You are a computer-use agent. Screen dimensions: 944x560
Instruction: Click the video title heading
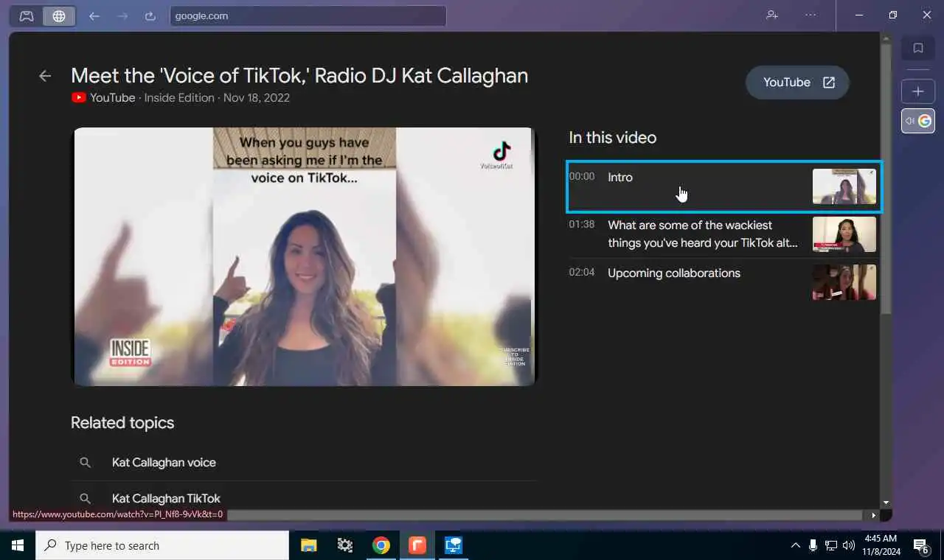point(299,76)
